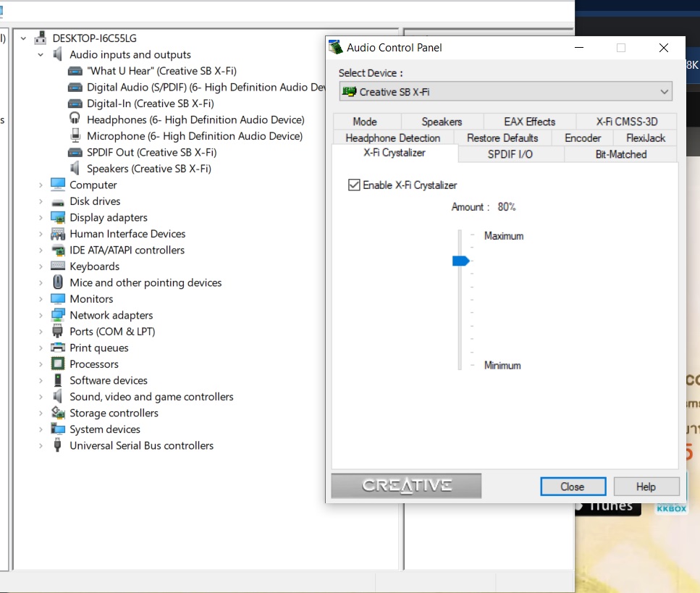Click the Print queues printer icon

58,348
